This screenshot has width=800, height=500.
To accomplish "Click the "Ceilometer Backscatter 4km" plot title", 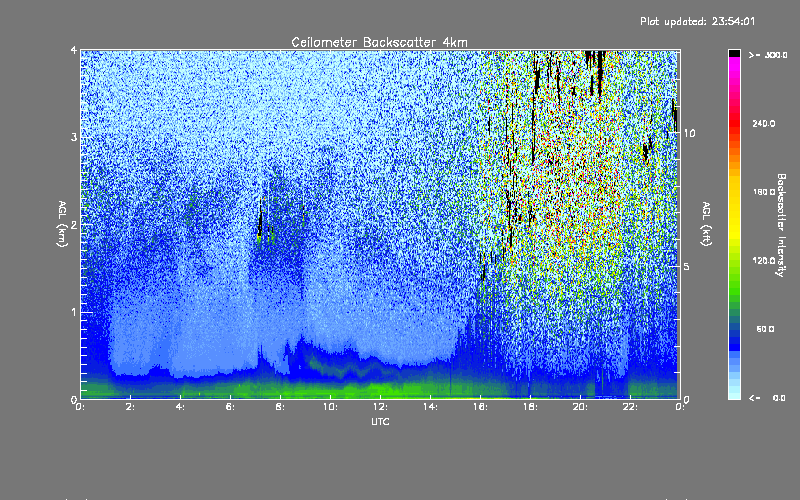I will click(379, 42).
